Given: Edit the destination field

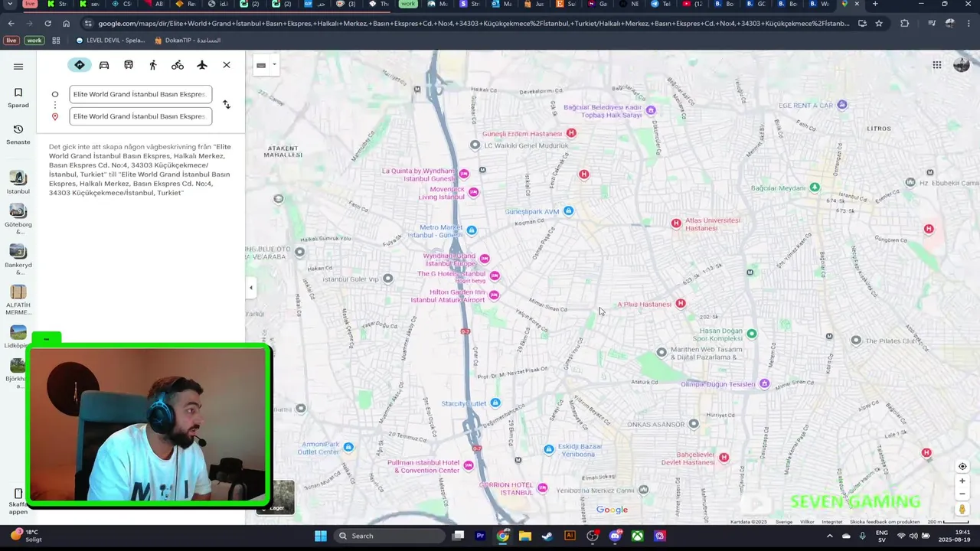Looking at the screenshot, I should (x=140, y=116).
